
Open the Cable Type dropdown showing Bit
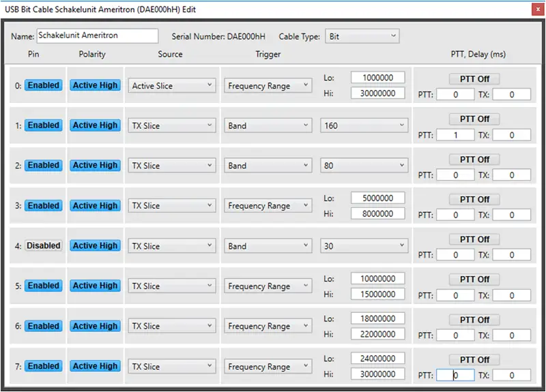362,36
